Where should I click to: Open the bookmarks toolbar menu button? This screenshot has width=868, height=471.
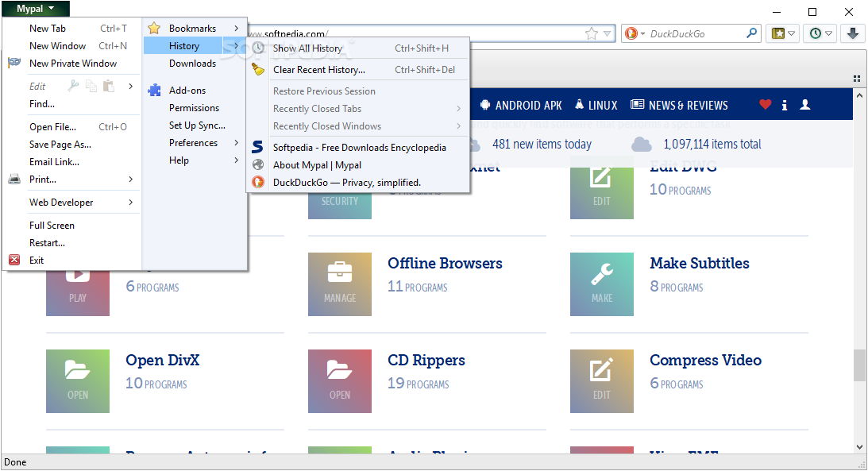pos(784,34)
